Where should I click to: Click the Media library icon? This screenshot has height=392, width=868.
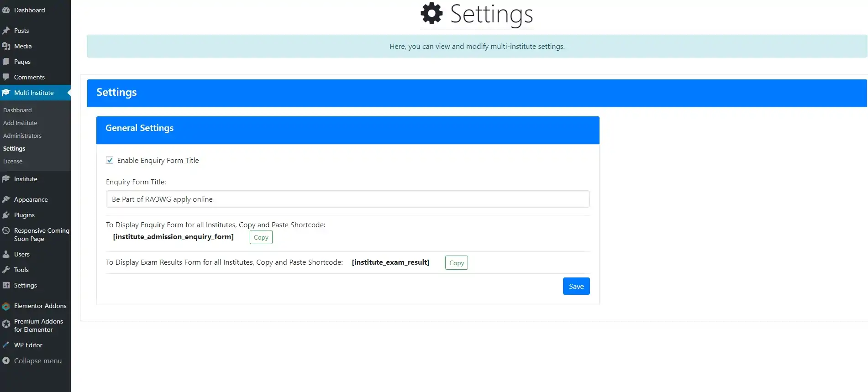click(6, 46)
